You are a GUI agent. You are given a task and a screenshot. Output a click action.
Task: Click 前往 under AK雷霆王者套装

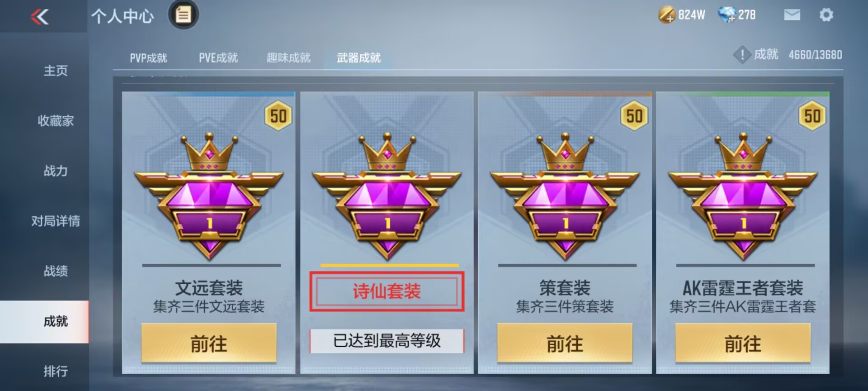click(743, 343)
